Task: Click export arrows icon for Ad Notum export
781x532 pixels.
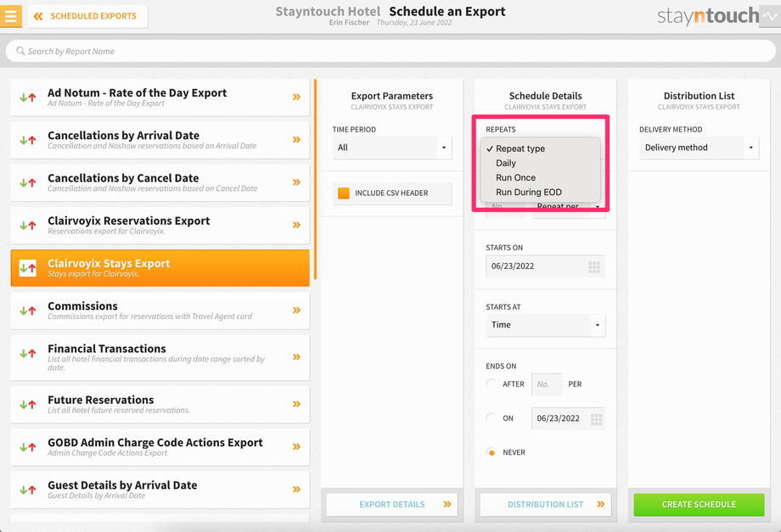Action: click(28, 98)
